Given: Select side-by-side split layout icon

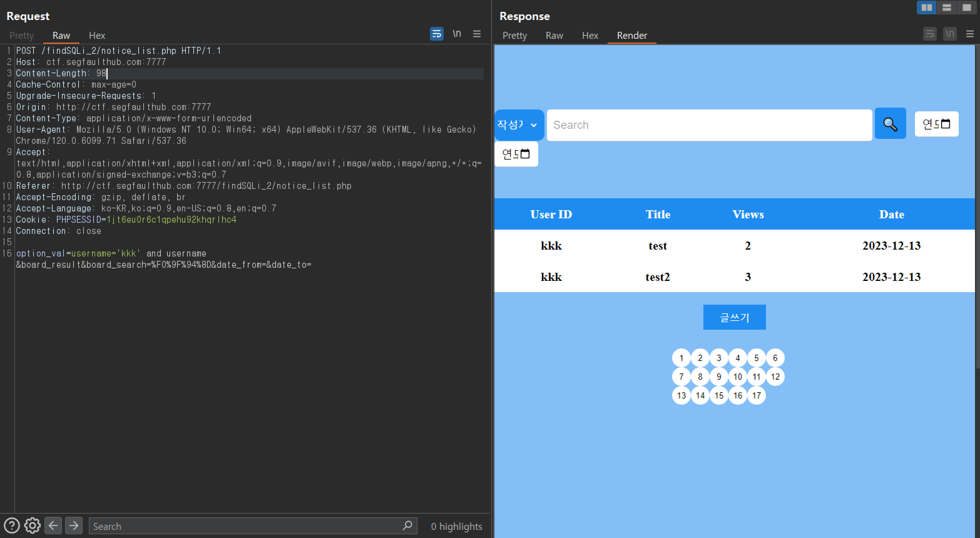Looking at the screenshot, I should coord(926,8).
